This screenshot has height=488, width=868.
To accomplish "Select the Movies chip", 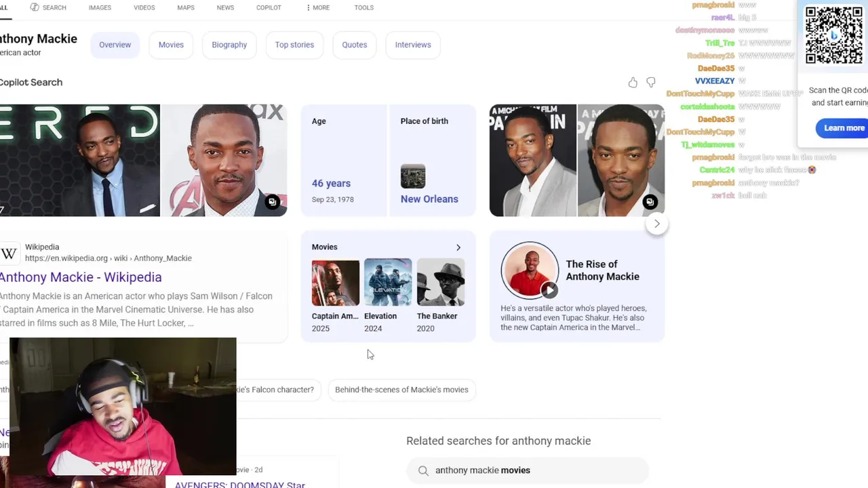I will point(171,45).
